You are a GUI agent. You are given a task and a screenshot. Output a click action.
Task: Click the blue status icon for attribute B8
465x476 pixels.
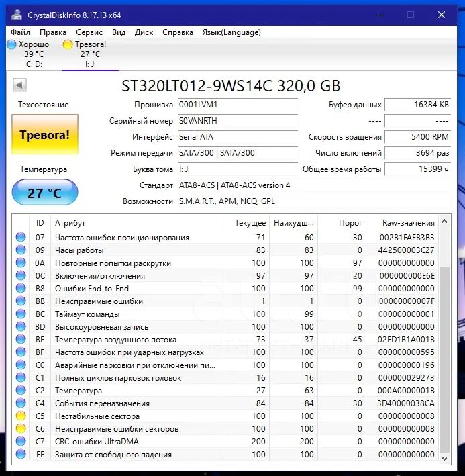(21, 288)
